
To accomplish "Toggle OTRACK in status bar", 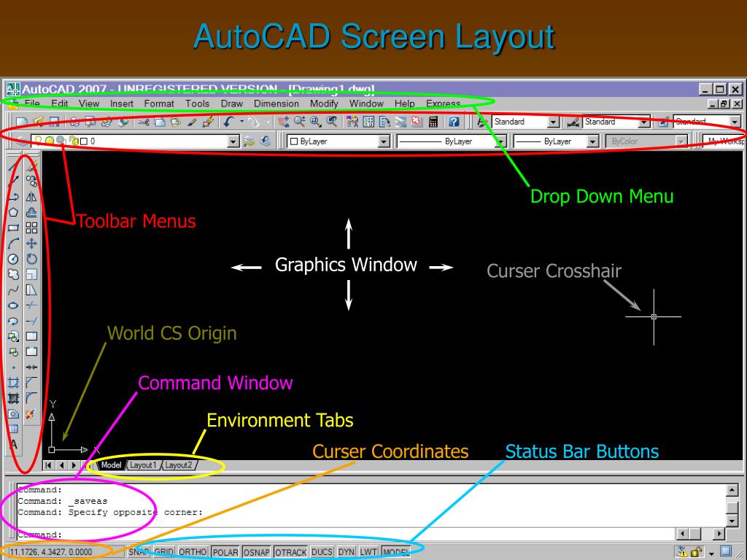I will coord(291,552).
